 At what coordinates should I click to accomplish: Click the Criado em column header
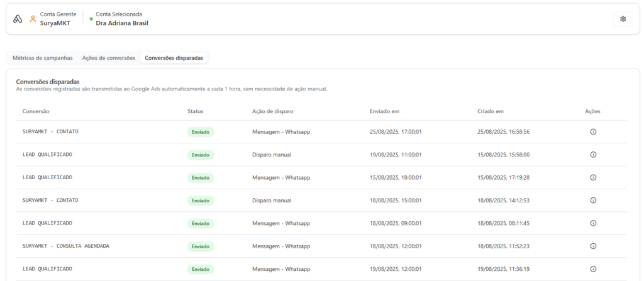coord(491,111)
